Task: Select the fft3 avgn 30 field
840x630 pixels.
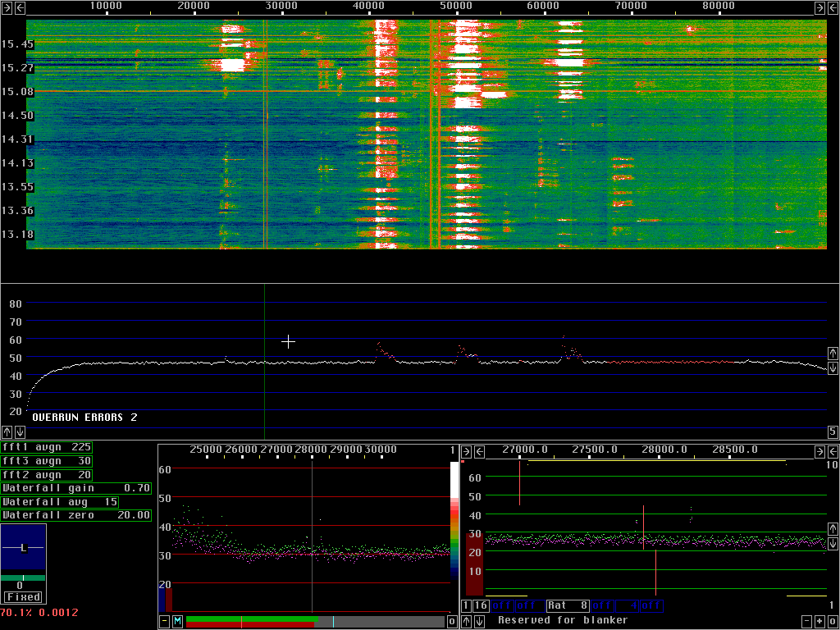Action: tap(46, 461)
